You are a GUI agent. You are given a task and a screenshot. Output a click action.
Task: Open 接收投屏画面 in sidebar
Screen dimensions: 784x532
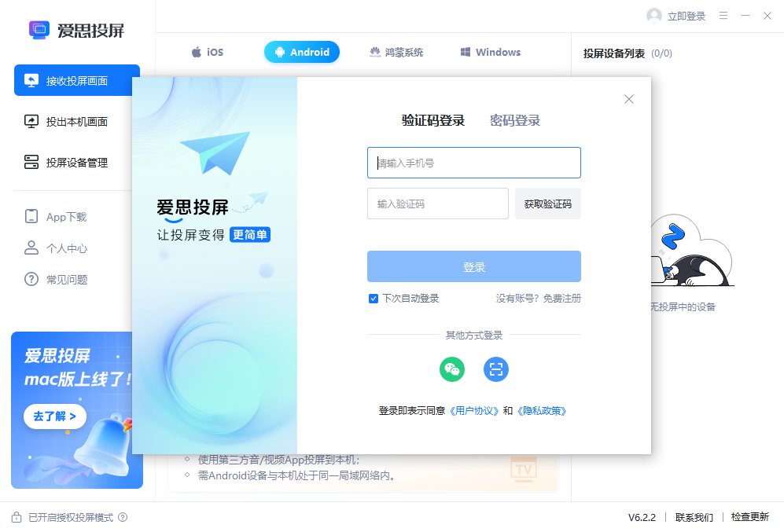pyautogui.click(x=77, y=80)
